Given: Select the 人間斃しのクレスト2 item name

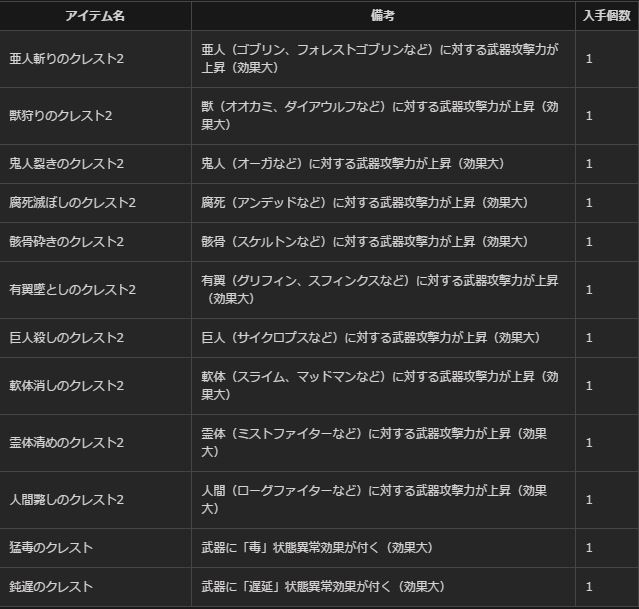Looking at the screenshot, I should point(66,500).
